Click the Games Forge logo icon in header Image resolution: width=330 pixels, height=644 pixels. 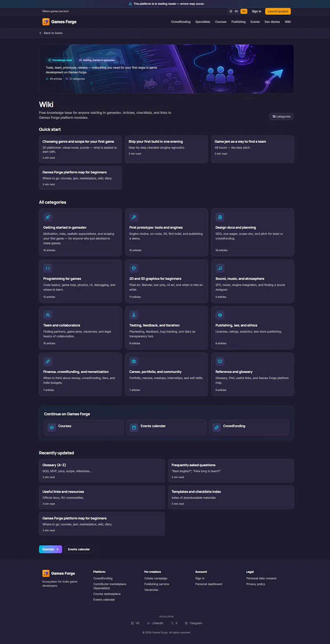[x=46, y=22]
